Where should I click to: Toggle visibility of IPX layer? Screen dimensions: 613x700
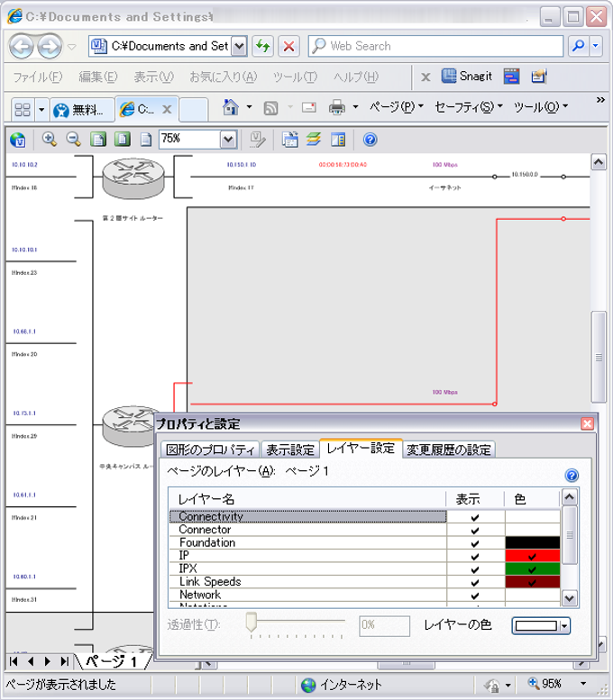click(475, 569)
